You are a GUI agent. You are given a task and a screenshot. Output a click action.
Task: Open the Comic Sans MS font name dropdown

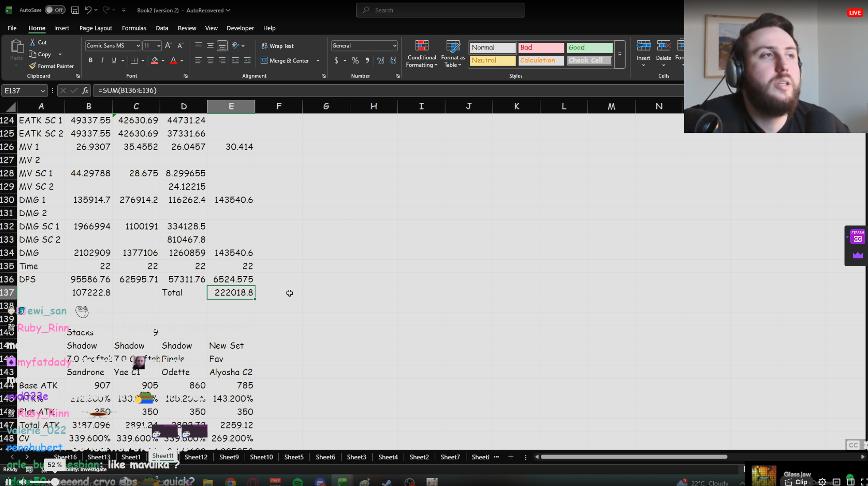(138, 46)
